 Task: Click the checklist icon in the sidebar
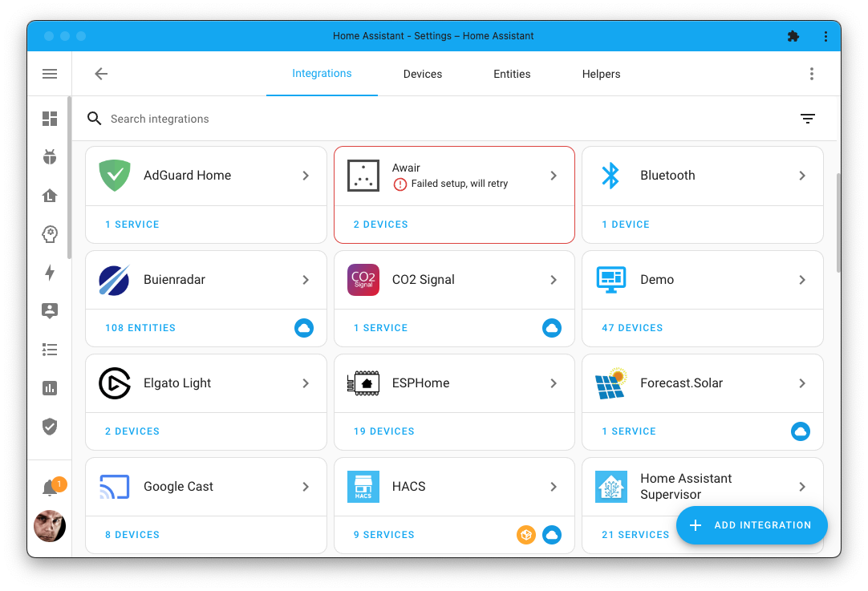[49, 350]
